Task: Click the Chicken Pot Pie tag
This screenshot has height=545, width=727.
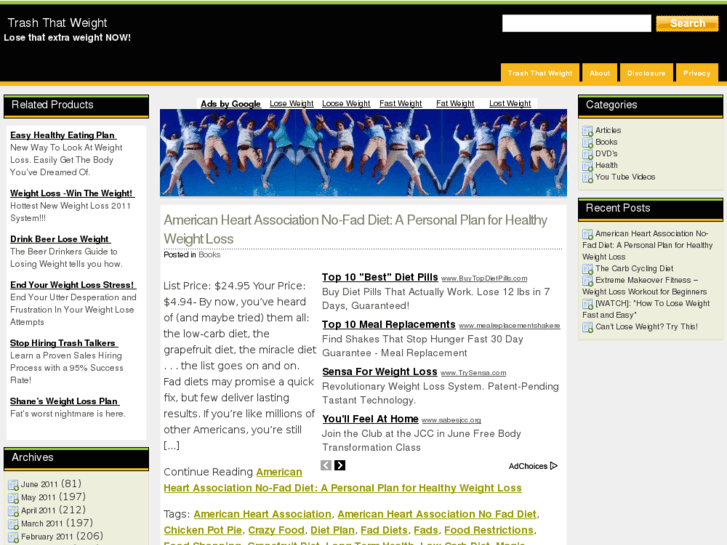Action: (203, 530)
